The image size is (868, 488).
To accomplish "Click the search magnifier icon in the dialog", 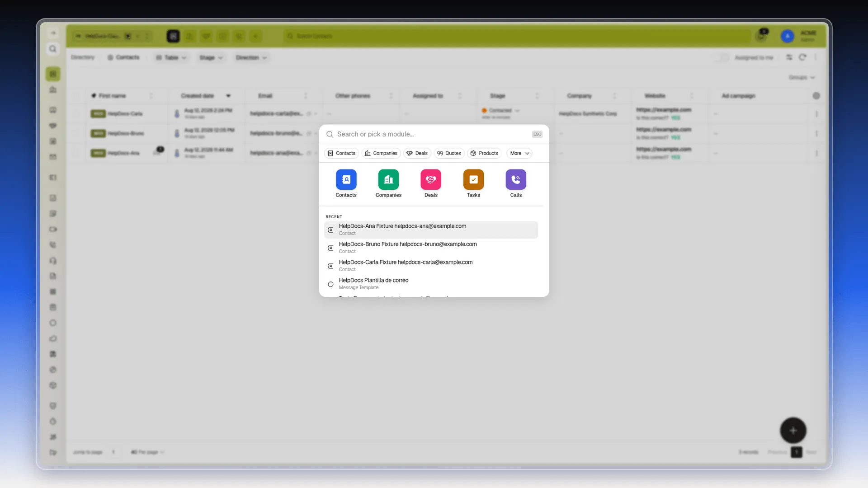I will [x=330, y=134].
